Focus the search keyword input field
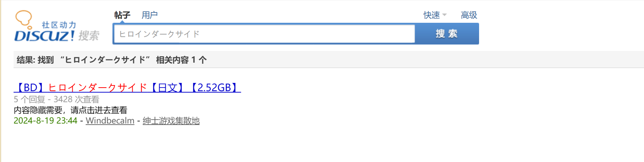The width and height of the screenshot is (644, 162). coord(265,34)
